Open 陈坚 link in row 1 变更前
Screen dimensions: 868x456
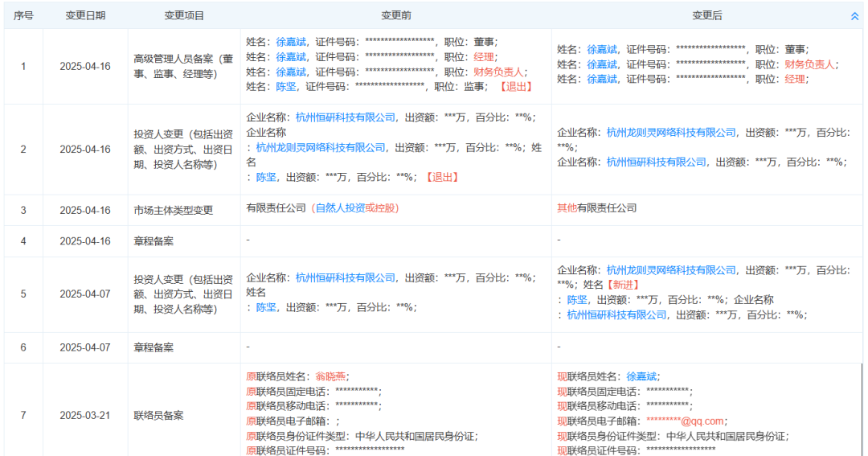pyautogui.click(x=285, y=86)
